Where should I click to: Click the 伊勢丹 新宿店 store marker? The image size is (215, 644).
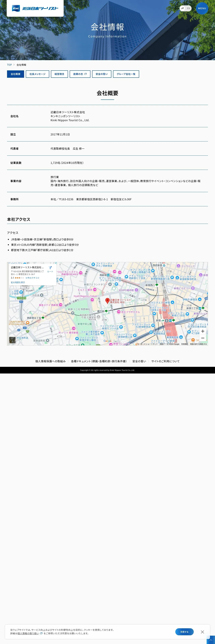(x=199, y=299)
